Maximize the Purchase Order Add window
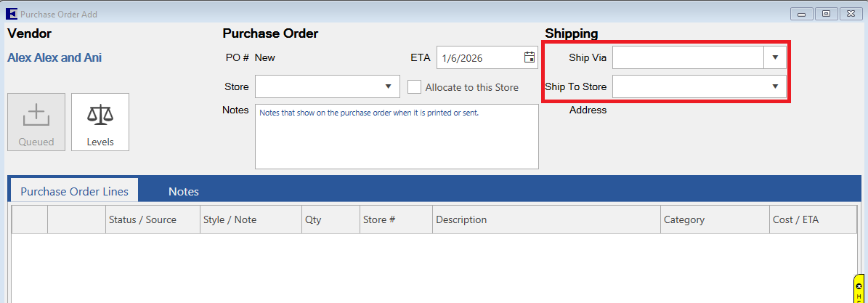This screenshot has width=868, height=303. pyautogui.click(x=826, y=14)
